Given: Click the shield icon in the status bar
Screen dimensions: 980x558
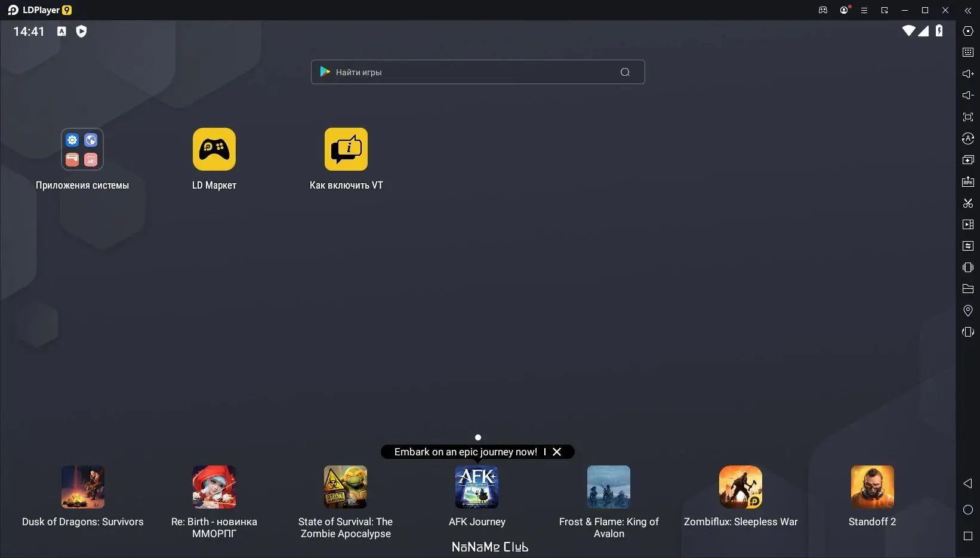Looking at the screenshot, I should (81, 31).
